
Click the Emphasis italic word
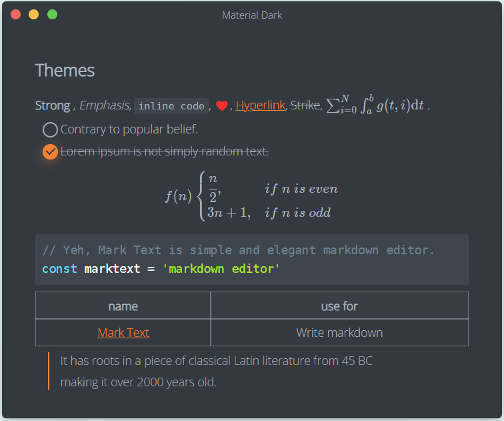click(x=105, y=105)
